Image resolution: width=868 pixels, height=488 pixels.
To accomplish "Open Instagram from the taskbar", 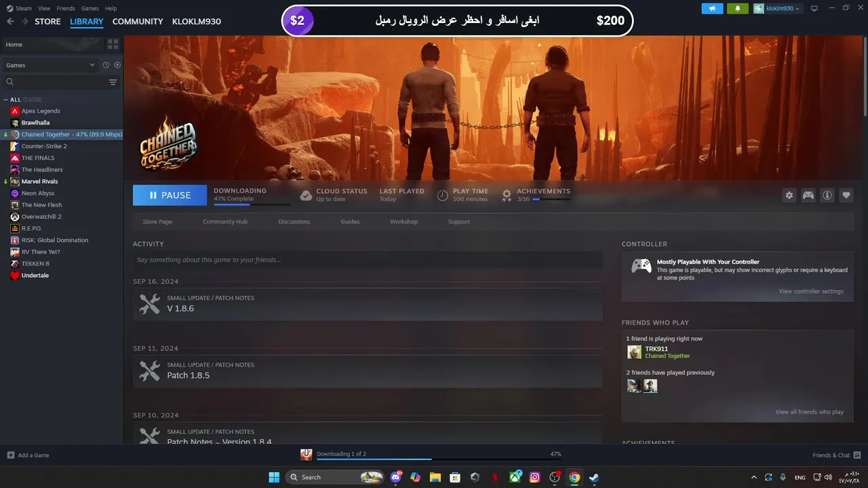I will 535,477.
